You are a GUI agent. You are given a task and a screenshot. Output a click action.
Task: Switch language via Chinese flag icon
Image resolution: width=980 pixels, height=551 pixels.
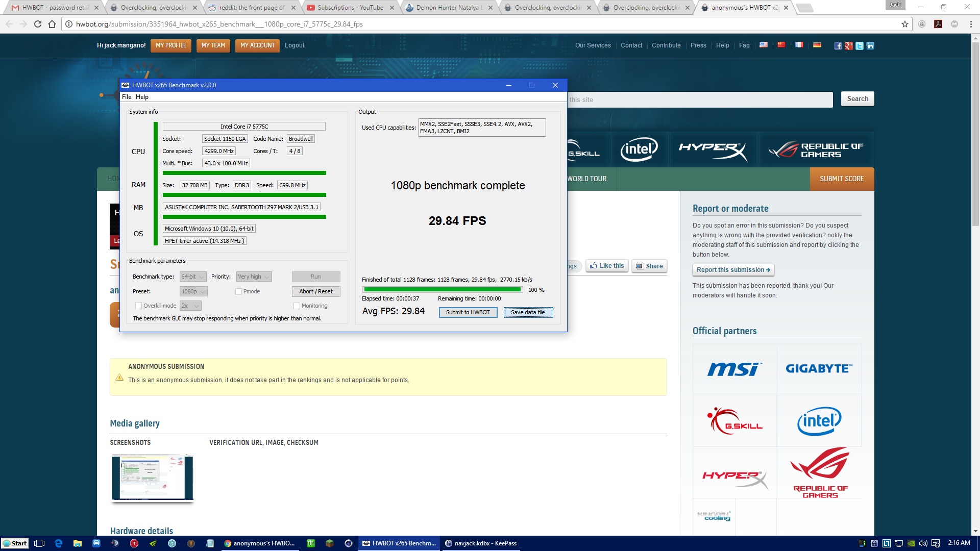(x=781, y=45)
